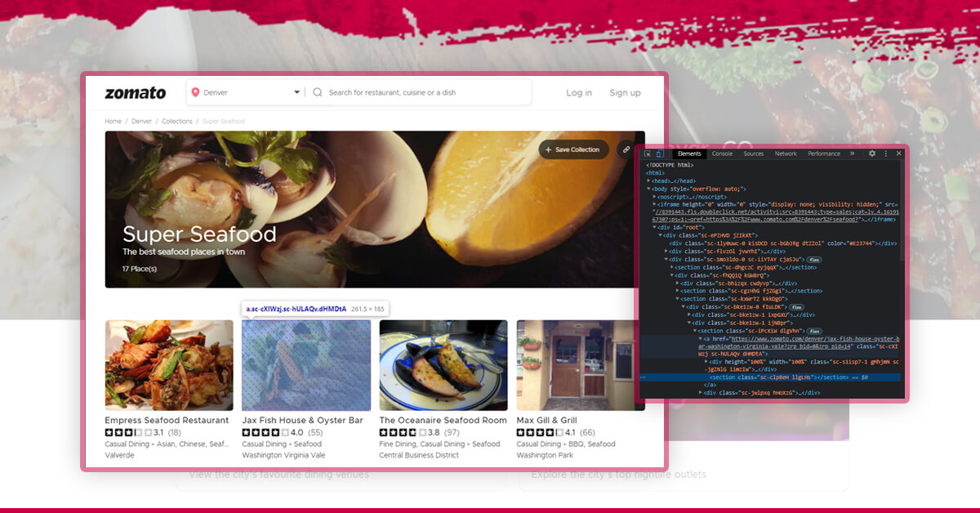Open the Sources tab in DevTools
Viewport: 980px width, 513px height.
[x=753, y=154]
